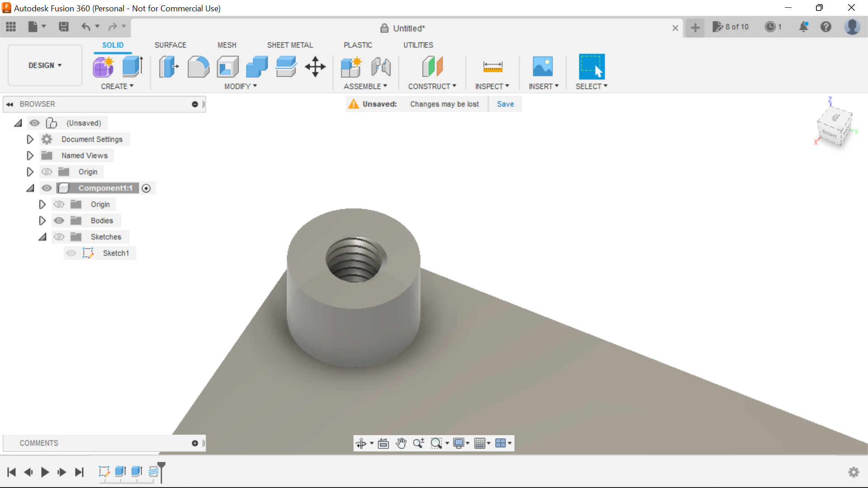The image size is (868, 488).
Task: Expand Named Views node
Action: [x=30, y=155]
